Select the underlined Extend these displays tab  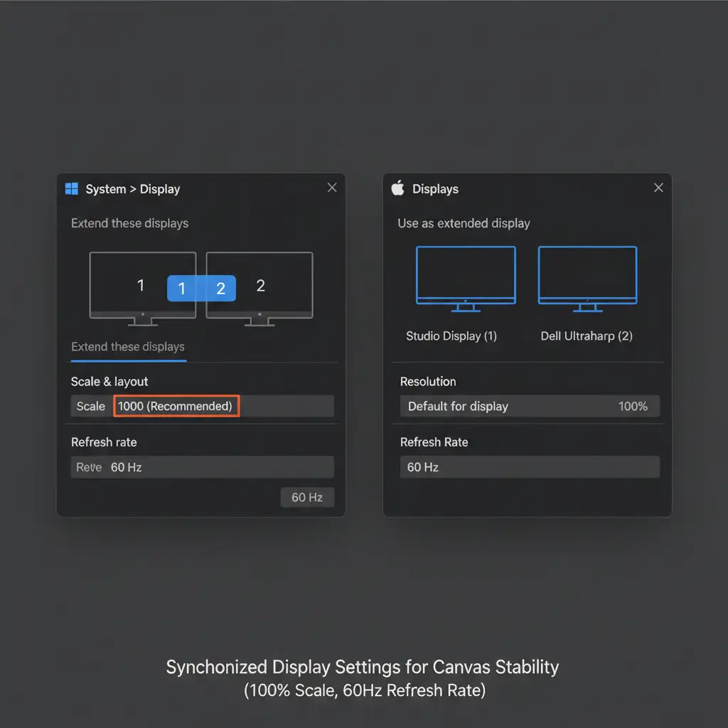click(128, 347)
